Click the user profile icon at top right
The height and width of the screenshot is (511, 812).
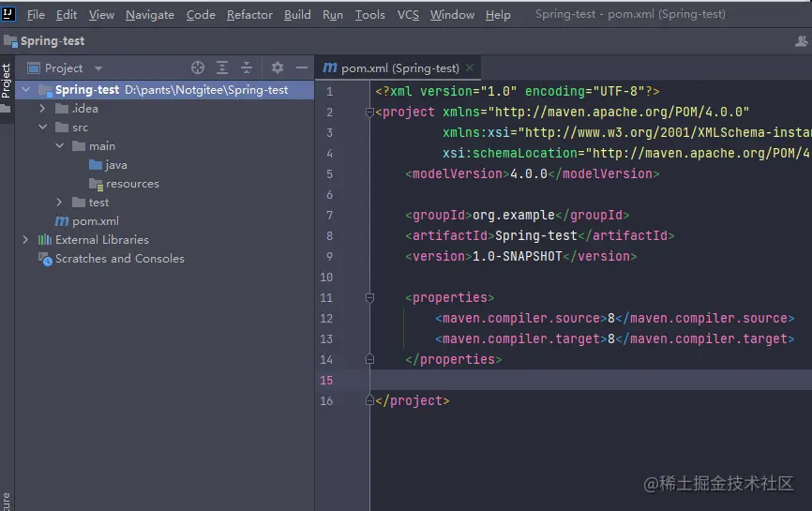[x=801, y=41]
